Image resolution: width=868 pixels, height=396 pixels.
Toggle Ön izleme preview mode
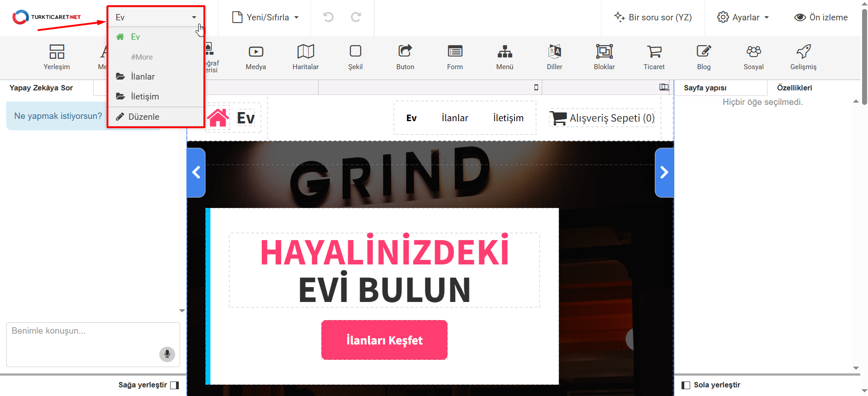click(x=821, y=17)
